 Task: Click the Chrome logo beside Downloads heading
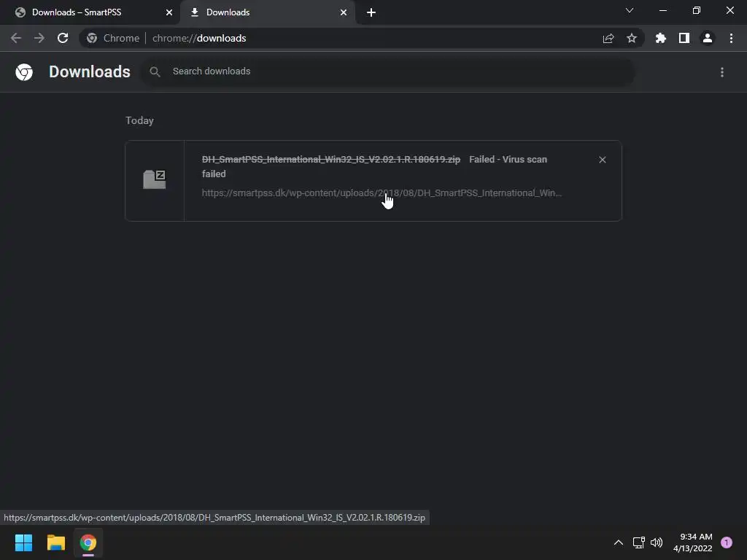24,72
